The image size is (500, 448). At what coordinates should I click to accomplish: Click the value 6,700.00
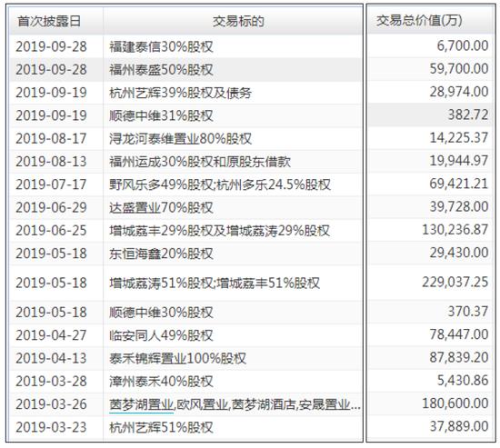(x=463, y=45)
